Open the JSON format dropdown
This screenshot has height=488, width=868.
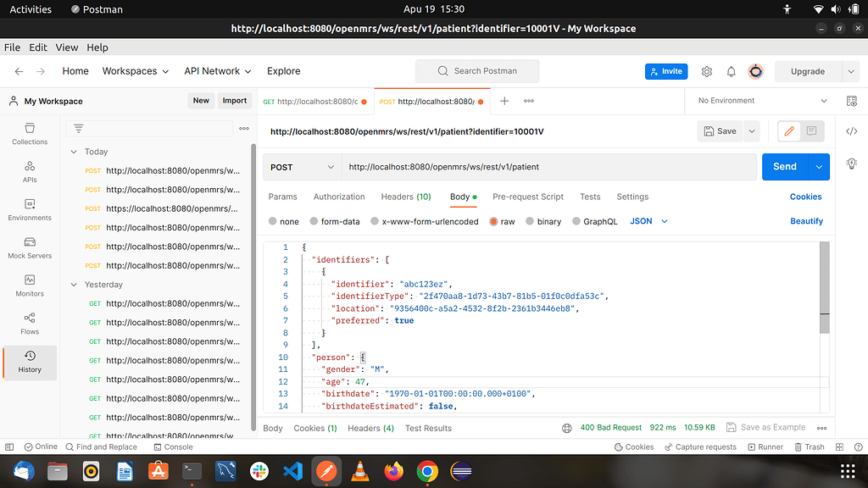[x=648, y=221]
